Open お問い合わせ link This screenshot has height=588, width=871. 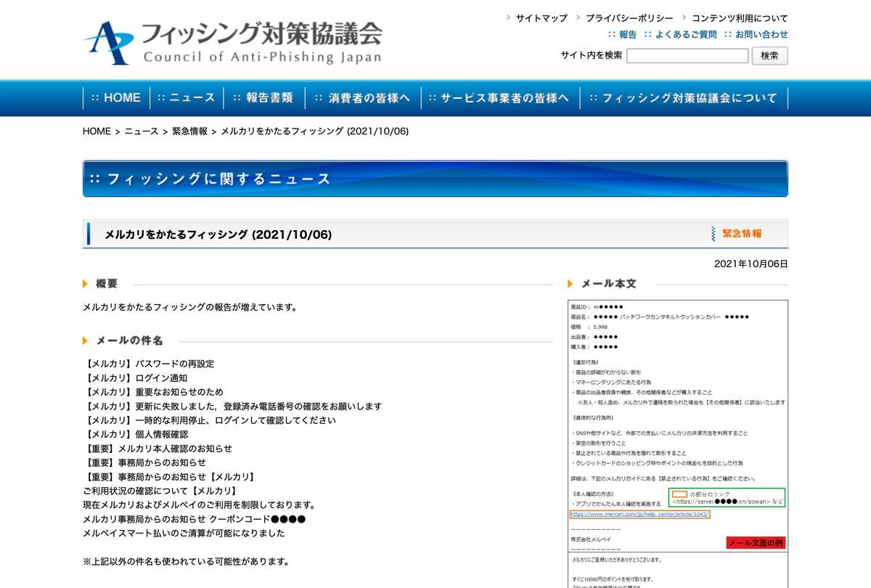[761, 34]
